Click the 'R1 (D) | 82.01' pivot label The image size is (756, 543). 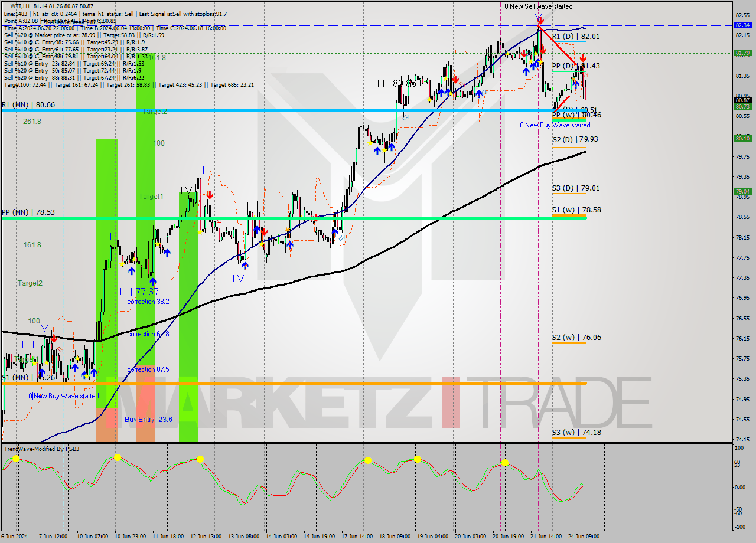click(x=576, y=36)
